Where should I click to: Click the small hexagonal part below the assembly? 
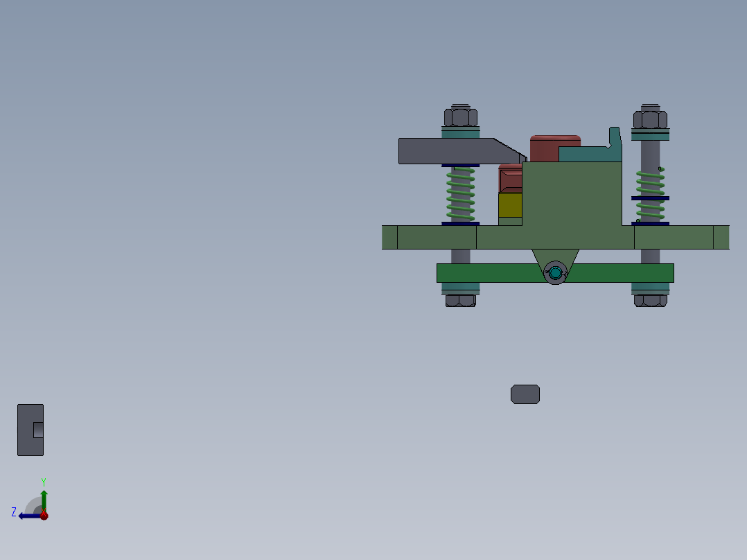tap(526, 394)
